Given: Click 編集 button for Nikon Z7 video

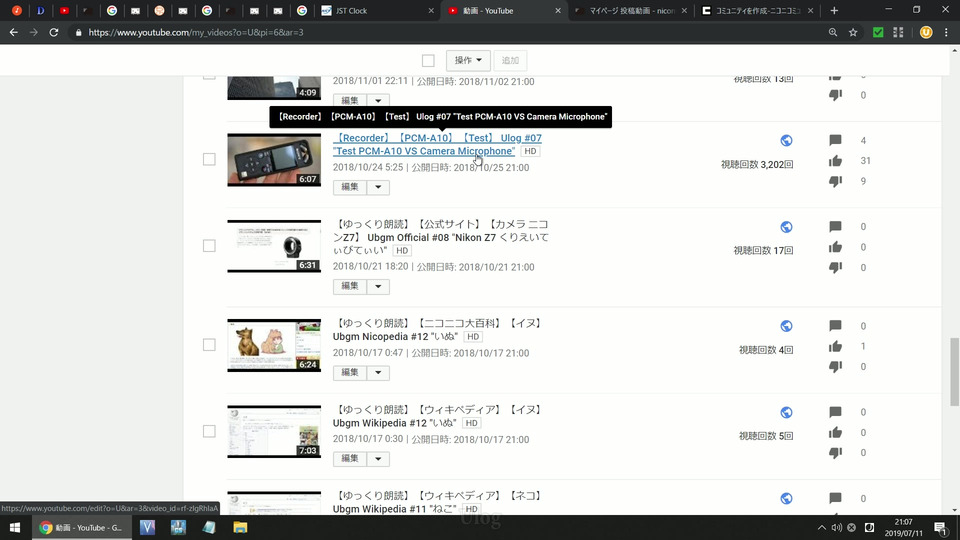Looking at the screenshot, I should [350, 286].
